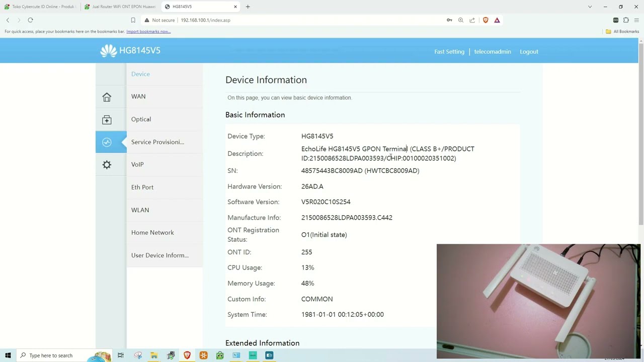Click the telecomadmin account link
This screenshot has width=644, height=362.
click(493, 52)
